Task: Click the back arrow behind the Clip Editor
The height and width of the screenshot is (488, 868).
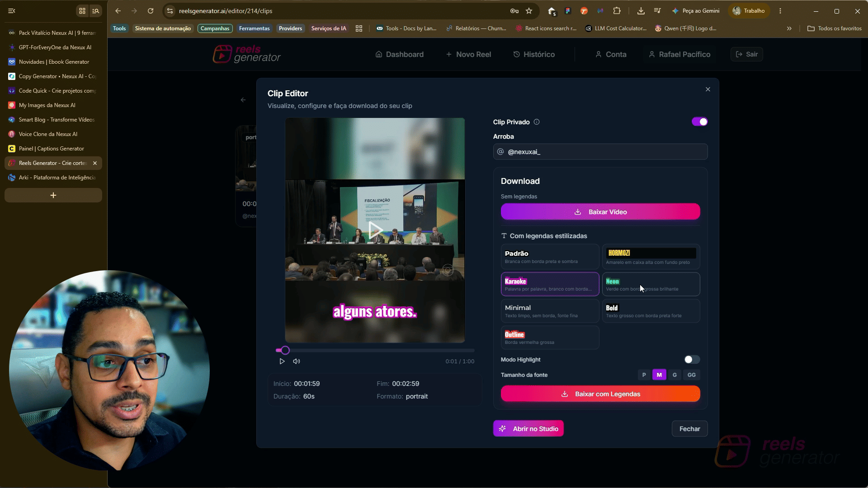Action: (243, 100)
